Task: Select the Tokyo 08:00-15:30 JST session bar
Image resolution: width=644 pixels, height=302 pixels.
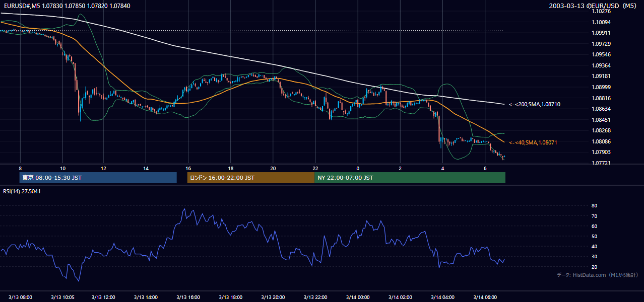Action: coord(98,178)
